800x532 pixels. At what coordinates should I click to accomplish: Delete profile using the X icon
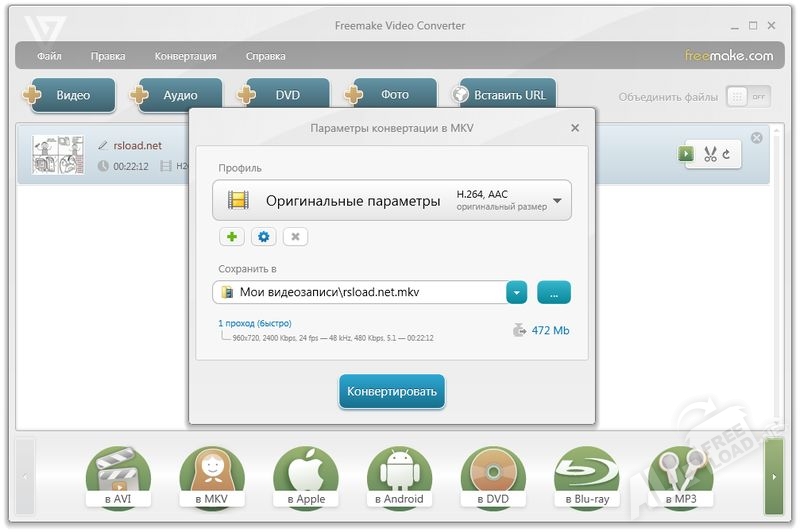(295, 237)
